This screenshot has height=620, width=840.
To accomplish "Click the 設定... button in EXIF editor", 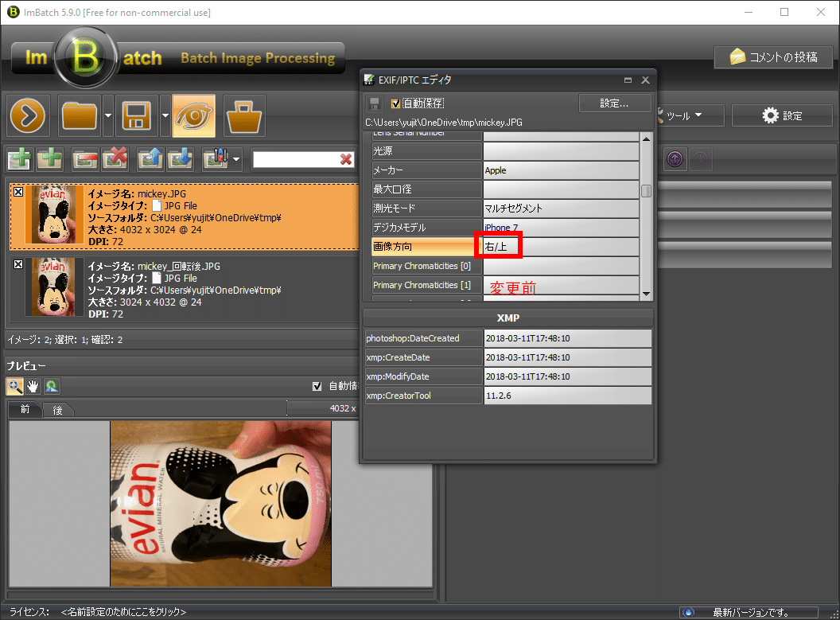I will pos(614,103).
